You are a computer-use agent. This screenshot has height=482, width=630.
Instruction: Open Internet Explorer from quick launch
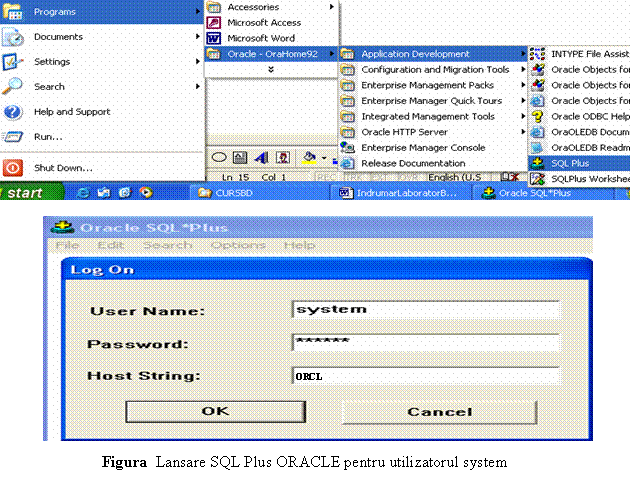point(82,193)
